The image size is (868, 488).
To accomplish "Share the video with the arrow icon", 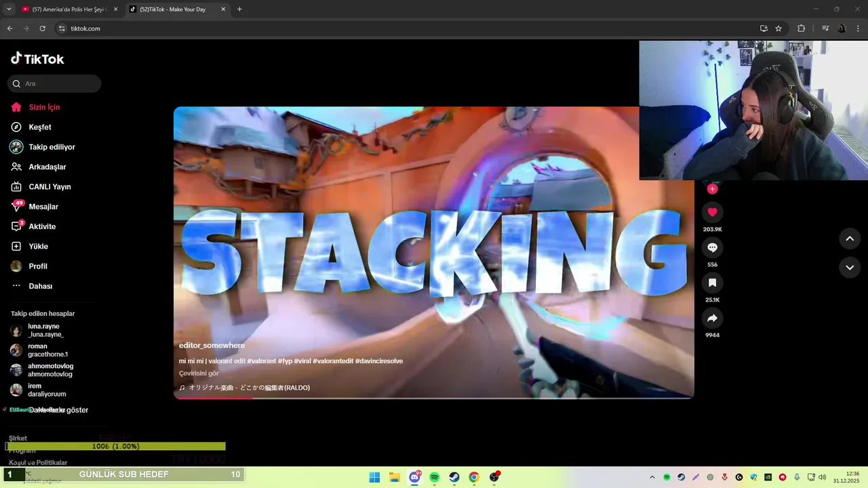I will (712, 318).
